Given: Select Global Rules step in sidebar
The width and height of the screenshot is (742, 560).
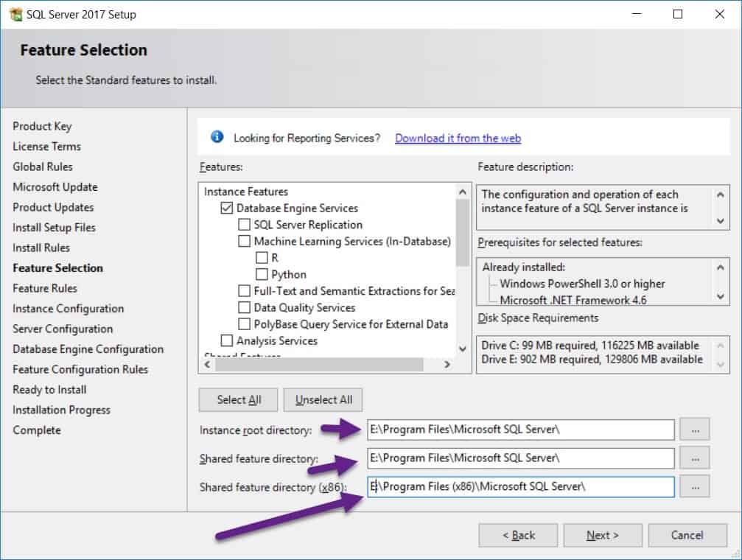Looking at the screenshot, I should point(43,167).
